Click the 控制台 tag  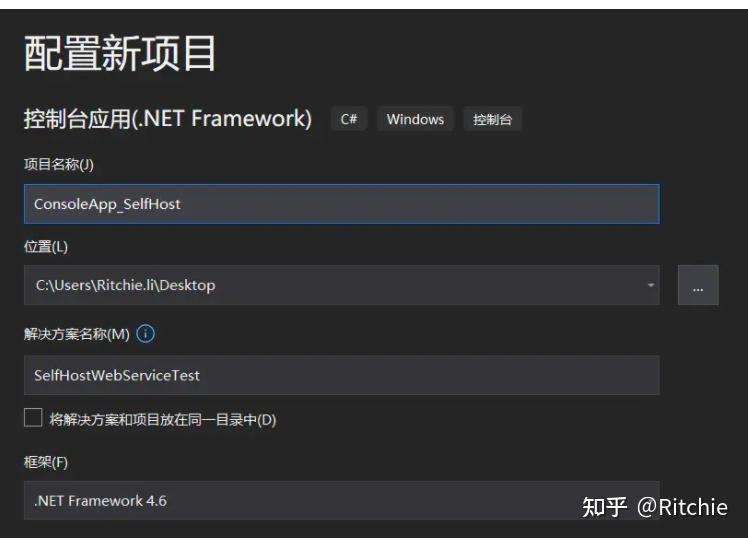point(492,119)
